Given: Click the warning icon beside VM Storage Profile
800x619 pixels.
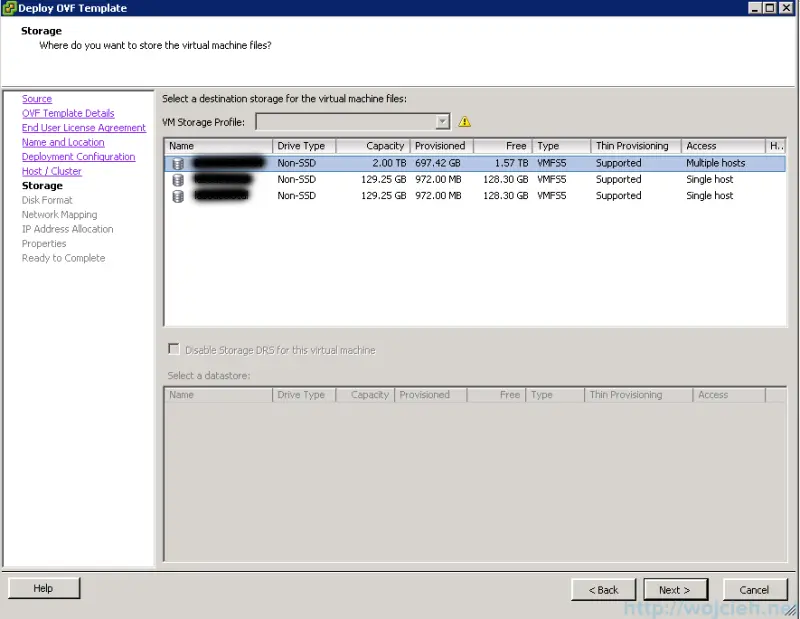Looking at the screenshot, I should [x=464, y=121].
